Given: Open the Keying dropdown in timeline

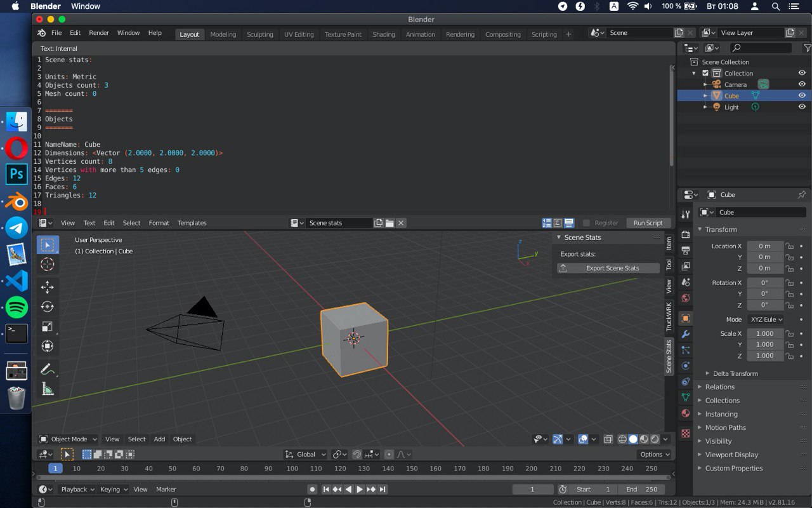Looking at the screenshot, I should [x=114, y=489].
